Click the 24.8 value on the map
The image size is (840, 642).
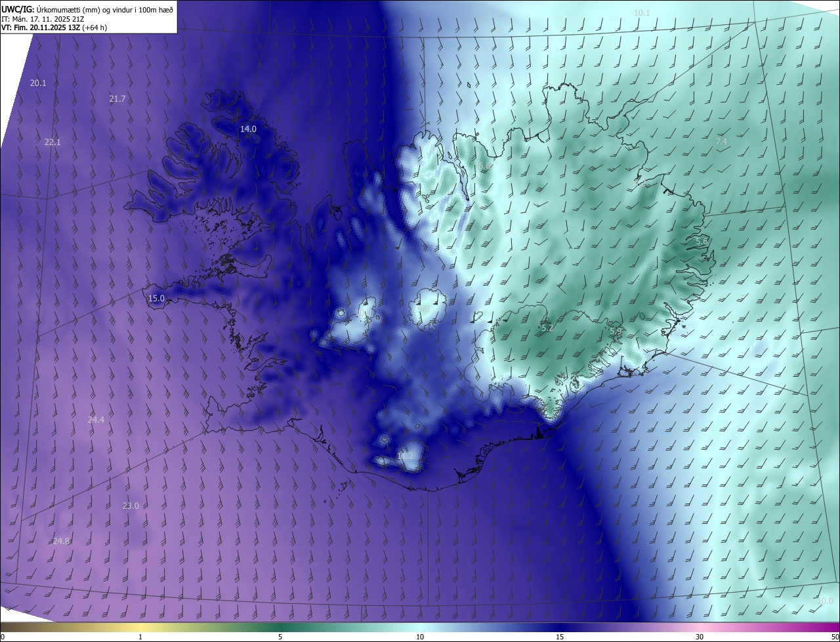(x=61, y=541)
